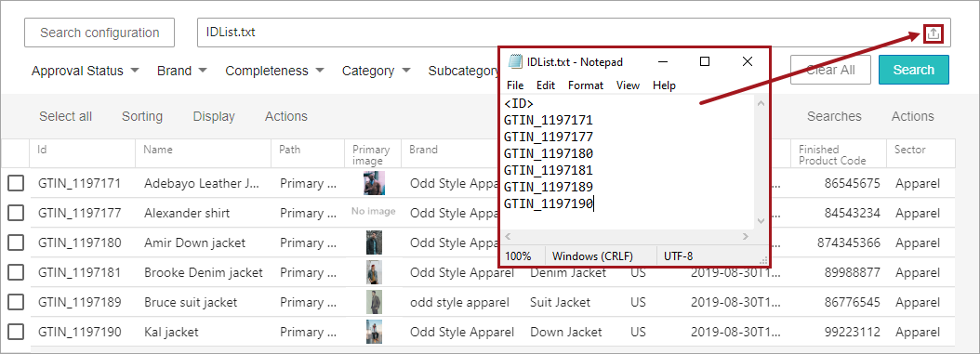Tick the checkbox next to GTIN_1197190
Image resolution: width=980 pixels, height=354 pixels.
pyautogui.click(x=16, y=332)
